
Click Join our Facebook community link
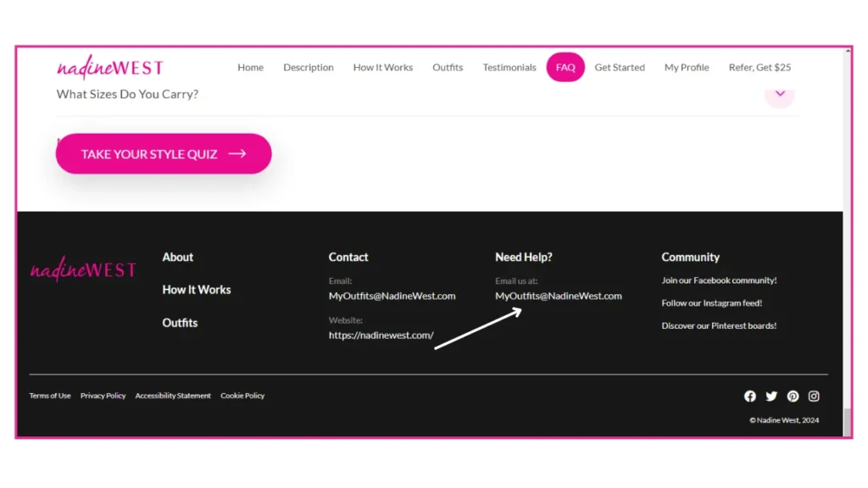coord(719,280)
